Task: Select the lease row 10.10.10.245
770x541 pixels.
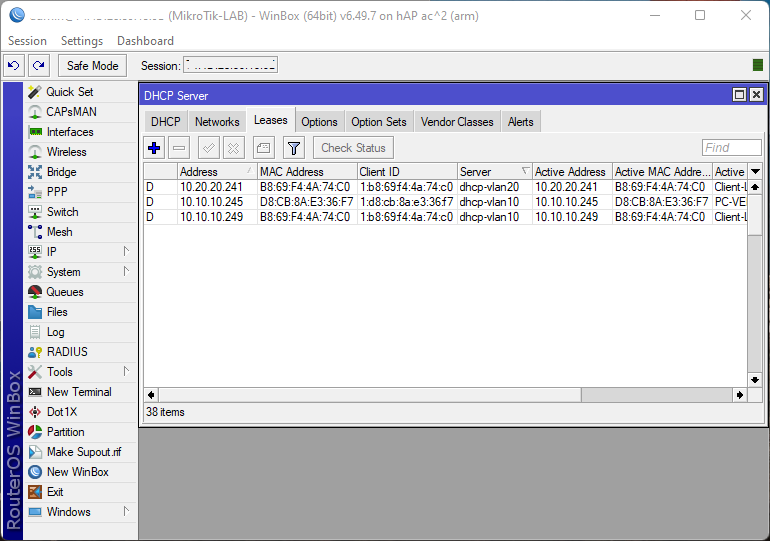Action: pyautogui.click(x=445, y=202)
